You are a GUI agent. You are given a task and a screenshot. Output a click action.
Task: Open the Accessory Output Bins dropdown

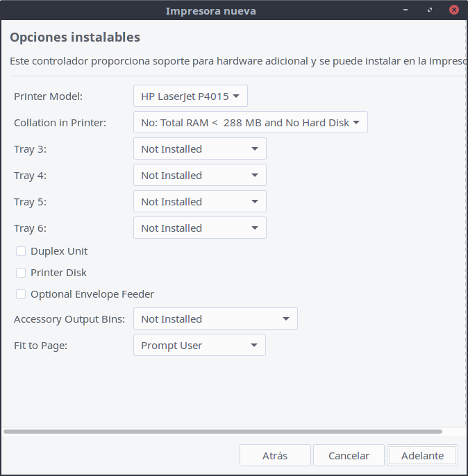pyautogui.click(x=215, y=319)
